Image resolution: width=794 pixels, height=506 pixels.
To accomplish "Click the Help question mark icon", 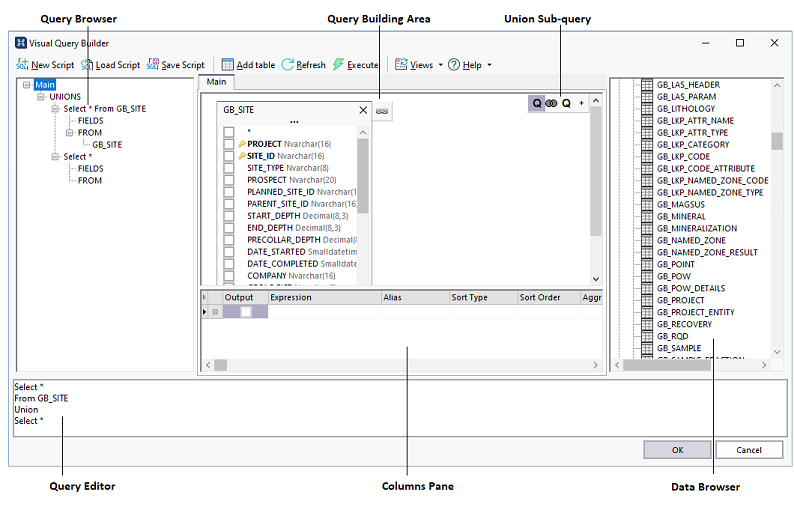I will tap(454, 65).
